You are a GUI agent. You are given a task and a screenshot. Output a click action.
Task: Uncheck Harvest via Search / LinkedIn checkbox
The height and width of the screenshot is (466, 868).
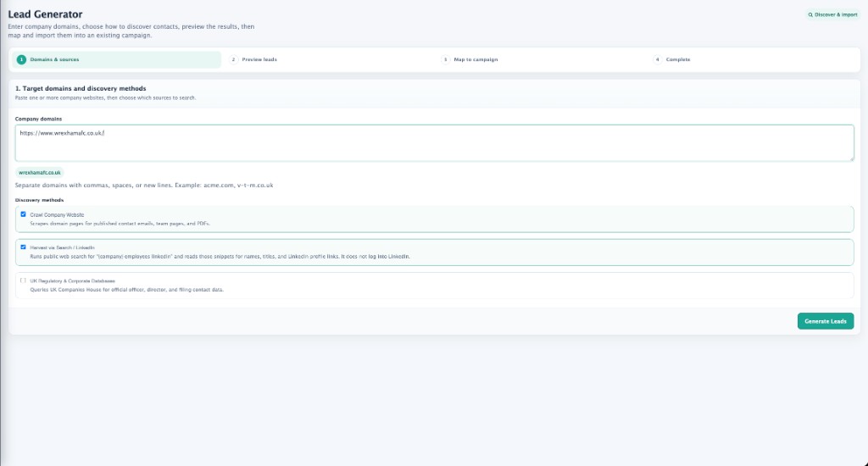click(23, 247)
